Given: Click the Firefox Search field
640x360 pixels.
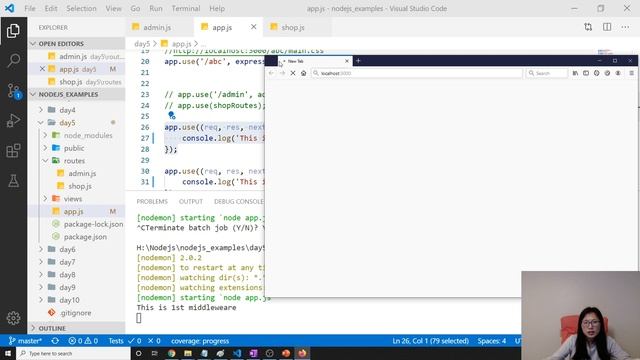Looking at the screenshot, I should point(547,73).
